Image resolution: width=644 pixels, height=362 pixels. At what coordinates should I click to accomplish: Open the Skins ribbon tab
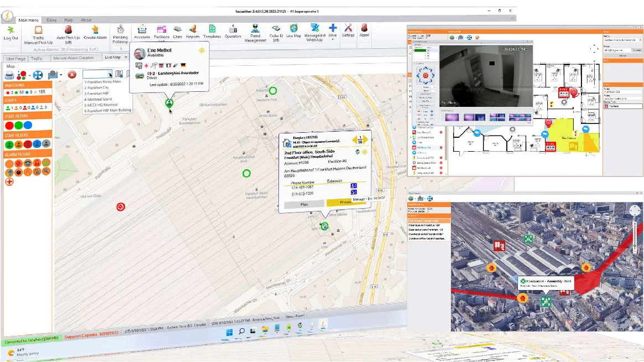pyautogui.click(x=51, y=20)
